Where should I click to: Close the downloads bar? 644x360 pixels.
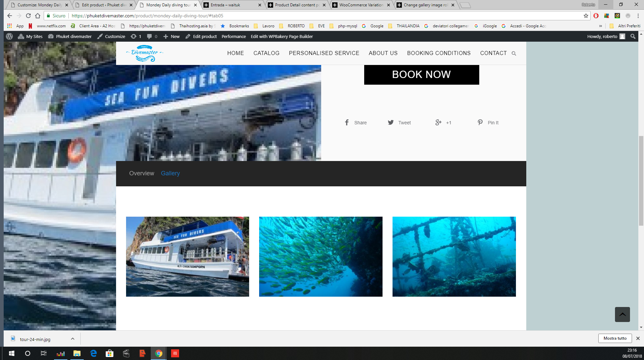pyautogui.click(x=638, y=338)
